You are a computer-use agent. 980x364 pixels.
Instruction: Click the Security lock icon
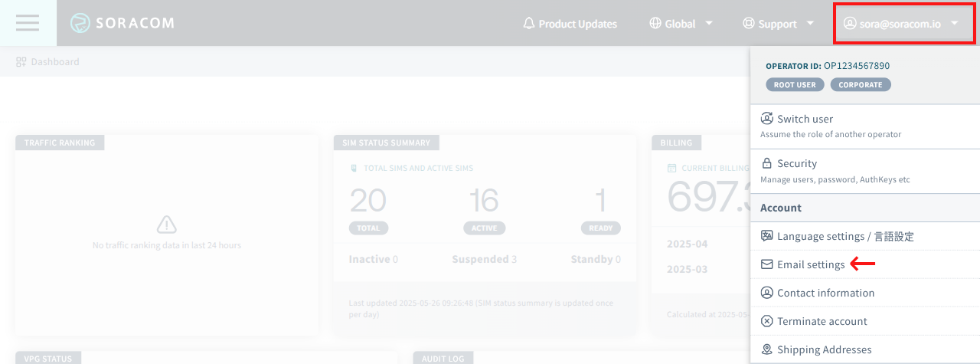click(x=766, y=163)
